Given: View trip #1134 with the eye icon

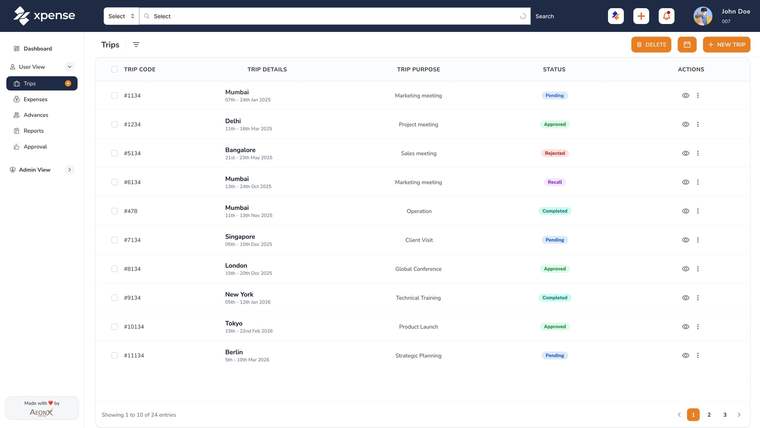Looking at the screenshot, I should 685,95.
